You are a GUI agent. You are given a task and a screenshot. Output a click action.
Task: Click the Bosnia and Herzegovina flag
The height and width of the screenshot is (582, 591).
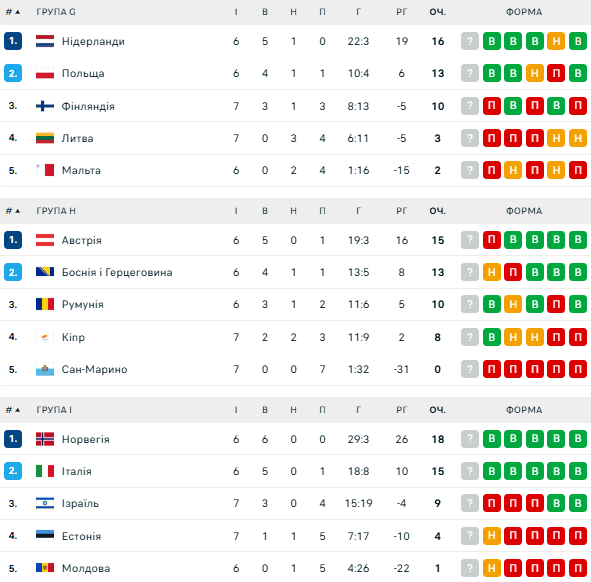coord(45,272)
